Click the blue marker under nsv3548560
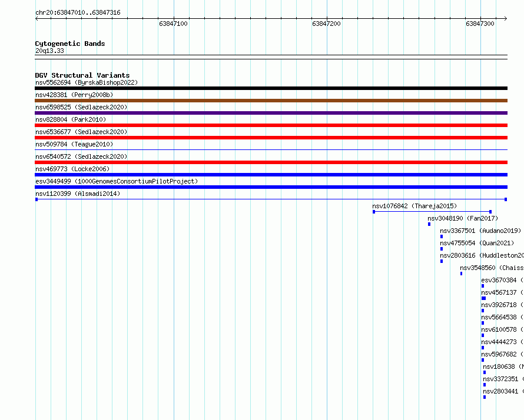The width and height of the screenshot is (524, 420). click(x=461, y=274)
